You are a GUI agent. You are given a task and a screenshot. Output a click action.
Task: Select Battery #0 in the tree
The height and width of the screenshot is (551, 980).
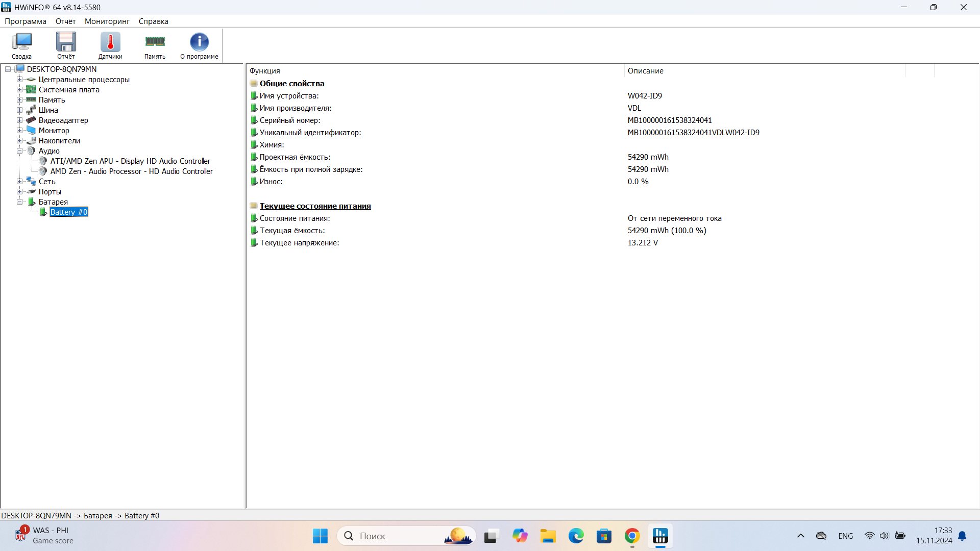pos(69,212)
